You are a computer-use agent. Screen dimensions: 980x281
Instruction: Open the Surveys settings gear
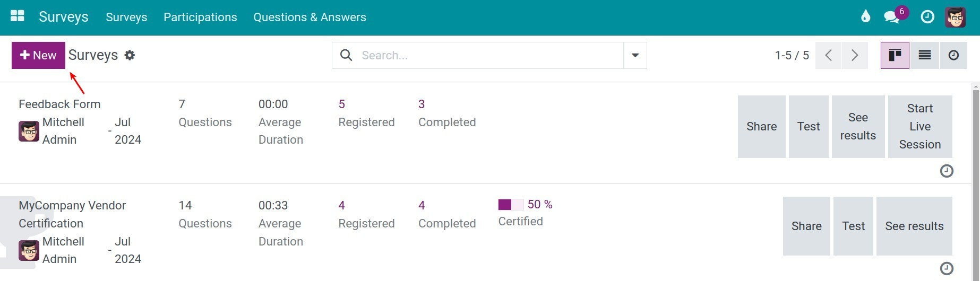click(130, 55)
